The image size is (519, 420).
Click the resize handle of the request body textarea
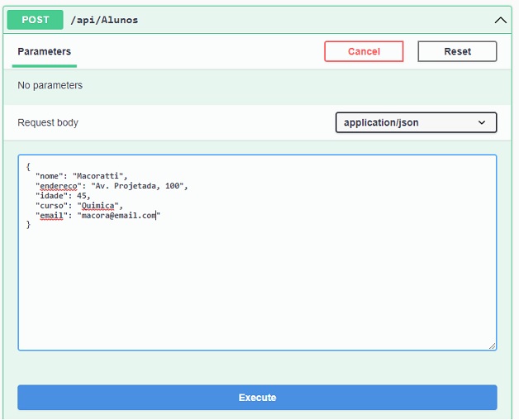(x=492, y=345)
